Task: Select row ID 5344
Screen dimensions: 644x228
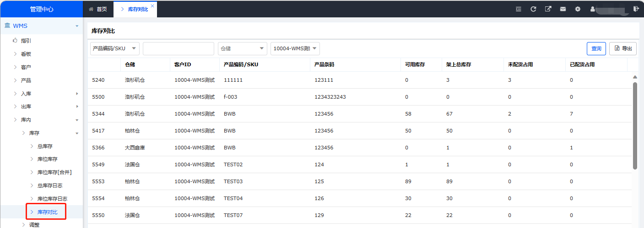Action: click(98, 114)
